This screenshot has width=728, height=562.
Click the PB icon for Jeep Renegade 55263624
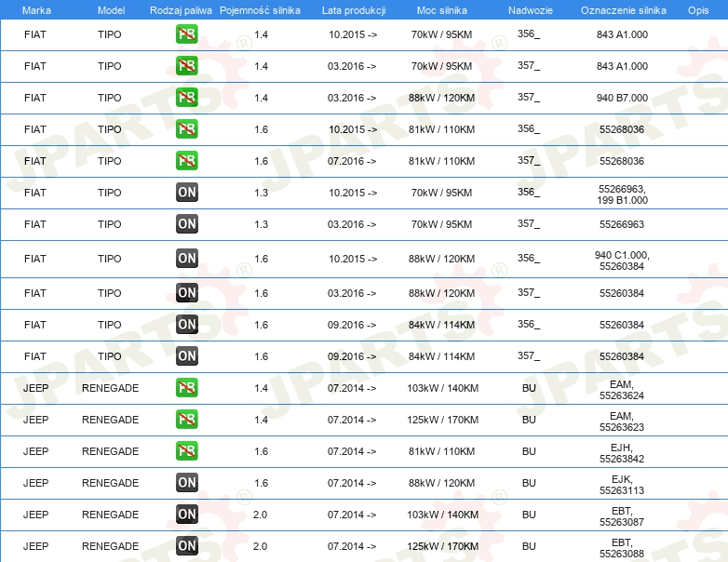pyautogui.click(x=186, y=388)
